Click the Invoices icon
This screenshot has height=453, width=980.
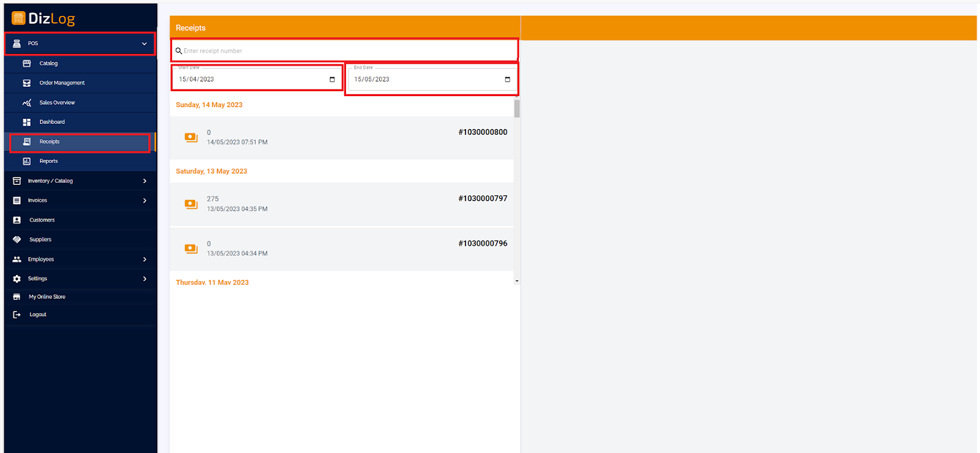(17, 201)
